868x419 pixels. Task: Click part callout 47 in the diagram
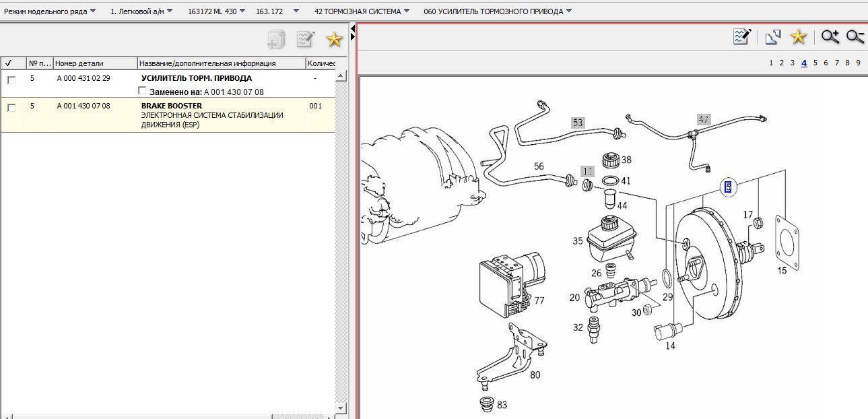point(703,120)
